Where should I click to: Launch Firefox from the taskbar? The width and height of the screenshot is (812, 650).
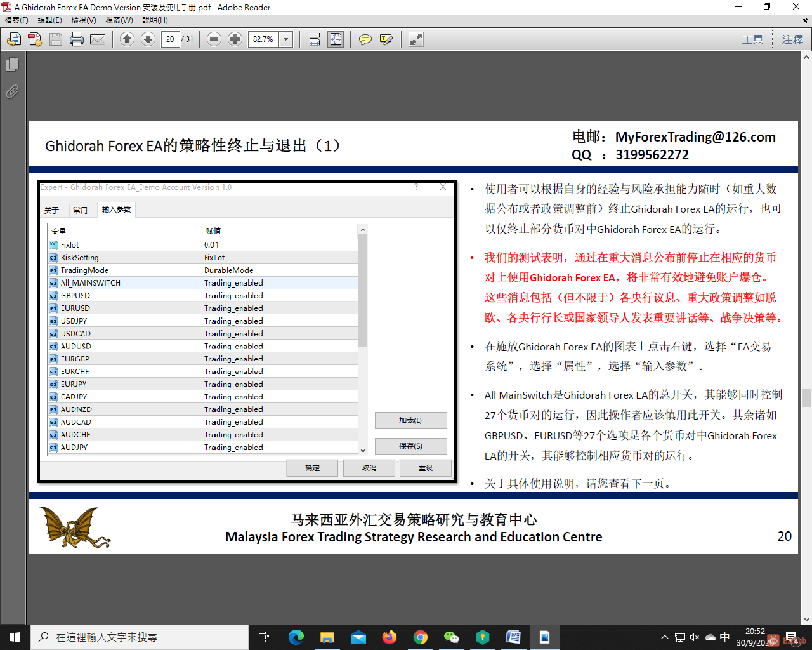390,637
